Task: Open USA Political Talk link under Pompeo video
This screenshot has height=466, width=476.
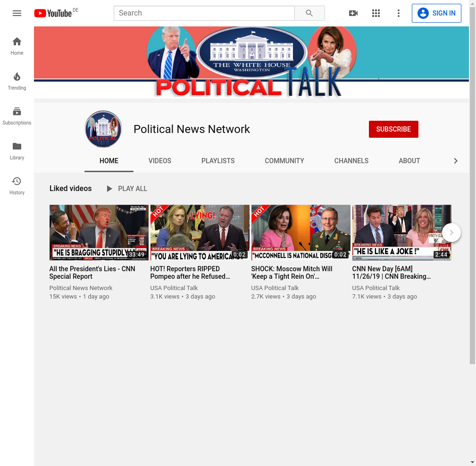Action: click(x=174, y=288)
